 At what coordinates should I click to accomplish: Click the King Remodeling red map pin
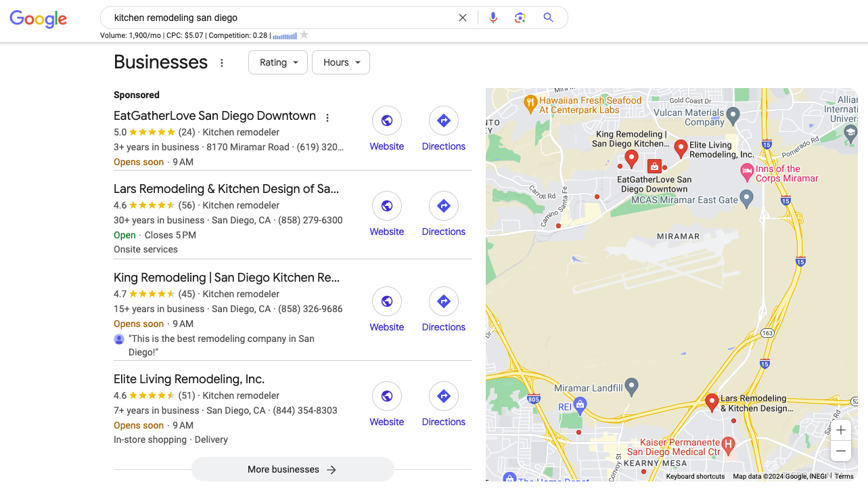[631, 158]
